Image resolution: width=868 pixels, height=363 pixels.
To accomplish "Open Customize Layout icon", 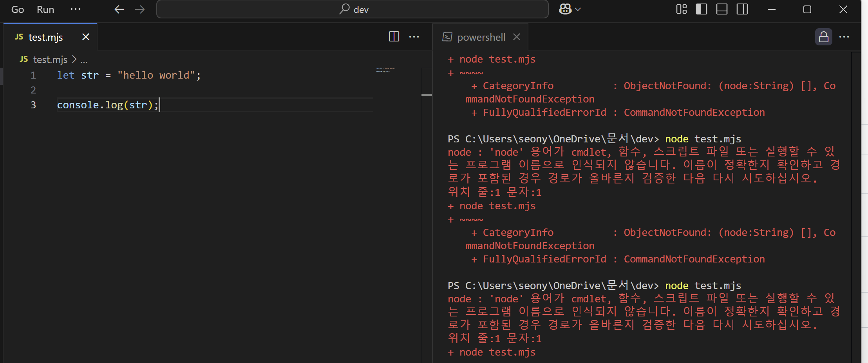I will pyautogui.click(x=682, y=9).
